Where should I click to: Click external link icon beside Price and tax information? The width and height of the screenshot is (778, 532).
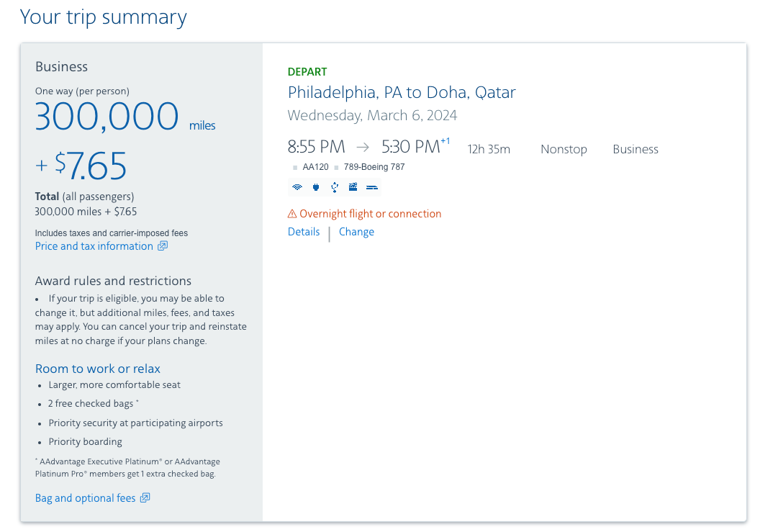(163, 246)
